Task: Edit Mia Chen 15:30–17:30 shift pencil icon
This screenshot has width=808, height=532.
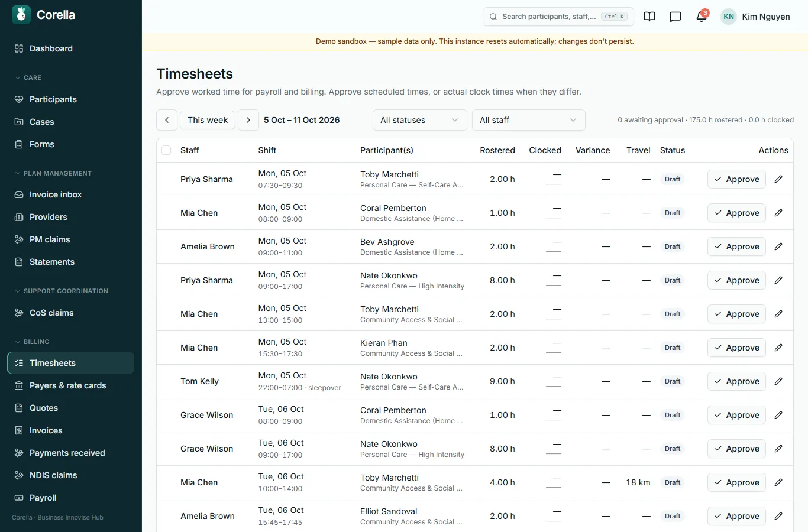Action: 778,348
